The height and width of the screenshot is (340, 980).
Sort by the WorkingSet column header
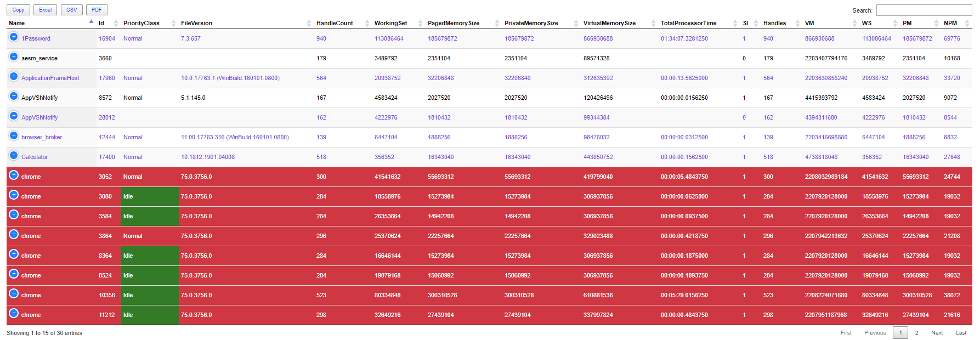pyautogui.click(x=390, y=23)
